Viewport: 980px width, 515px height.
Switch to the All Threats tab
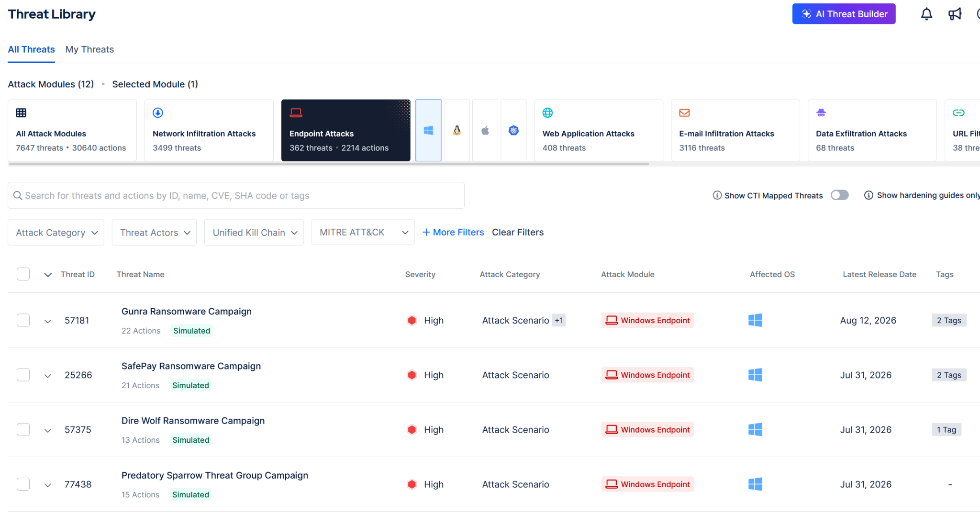[x=31, y=49]
